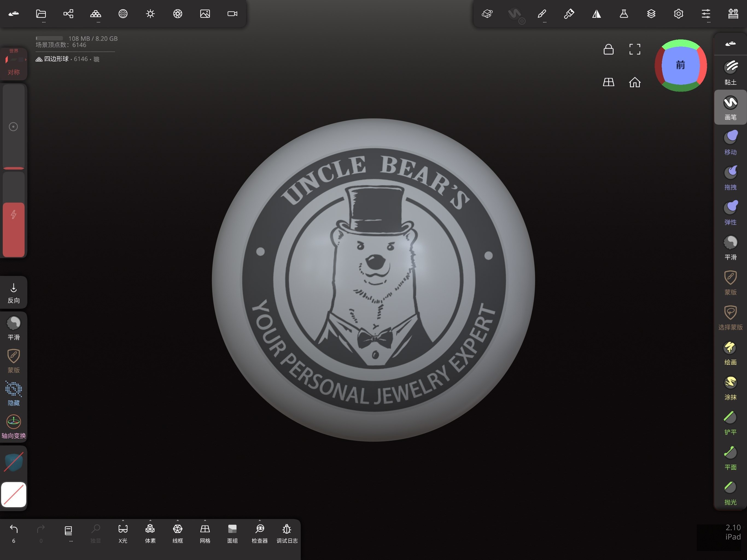This screenshot has height=560, width=747.
Task: Select the 选择蒙版 tool
Action: coord(730,317)
